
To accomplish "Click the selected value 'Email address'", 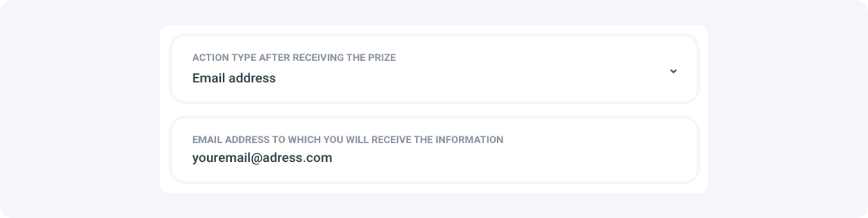I will (234, 78).
